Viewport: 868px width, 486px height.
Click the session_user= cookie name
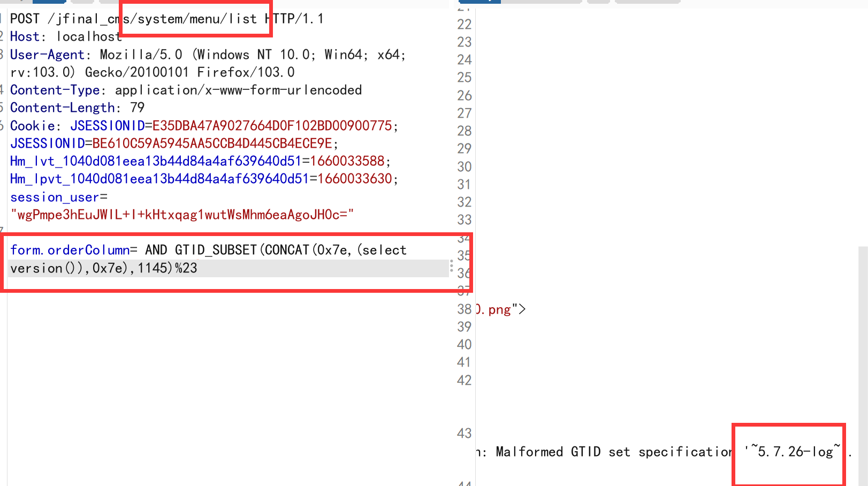tap(59, 197)
